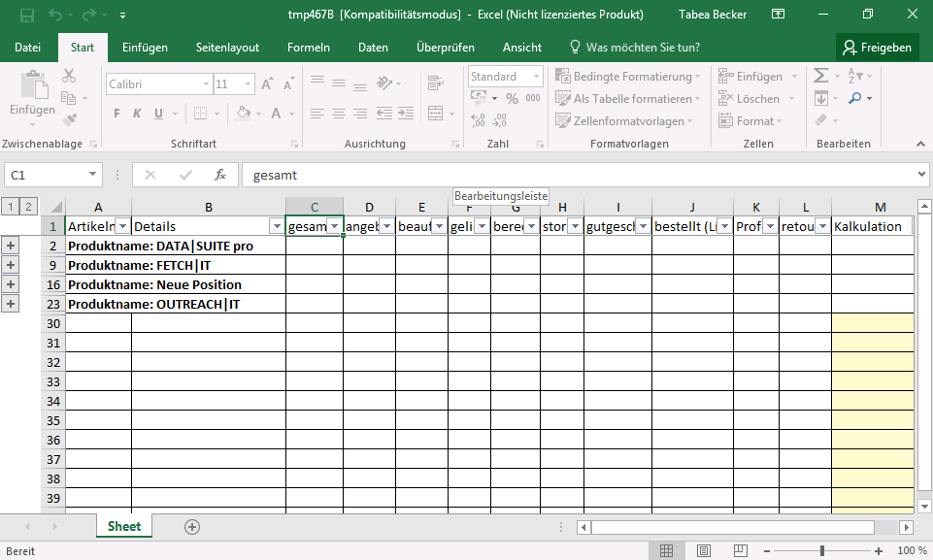Expand the OUTREACH|IT outline group
Viewport: 933px width, 560px height.
[10, 304]
